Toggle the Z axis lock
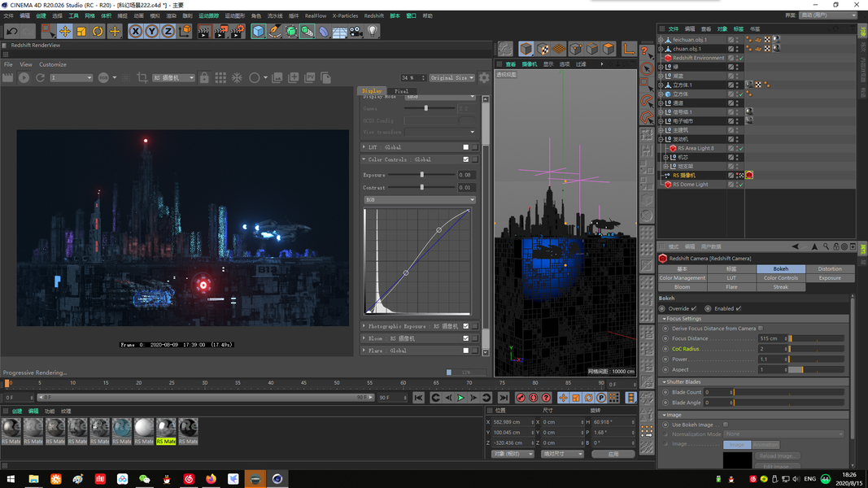Screen dimensions: 868x488 click(x=168, y=32)
